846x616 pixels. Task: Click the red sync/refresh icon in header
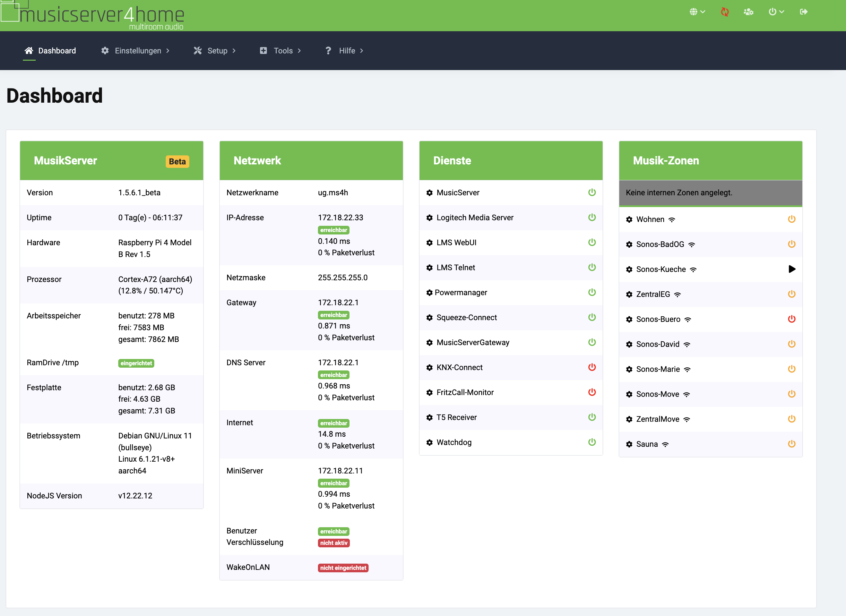click(724, 12)
